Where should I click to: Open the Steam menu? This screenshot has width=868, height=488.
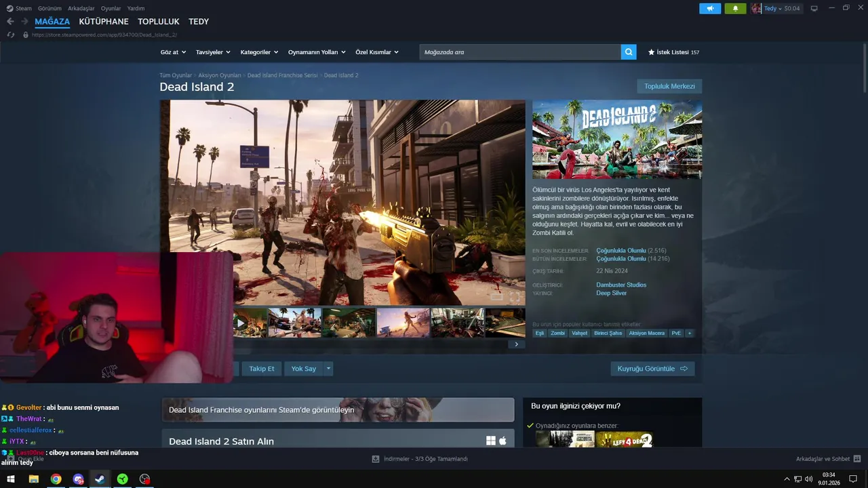tap(24, 8)
